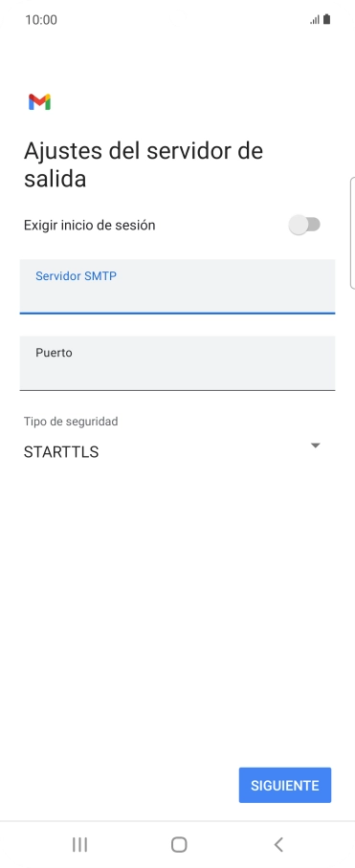Tap the signal strength icon in status bar

point(315,20)
